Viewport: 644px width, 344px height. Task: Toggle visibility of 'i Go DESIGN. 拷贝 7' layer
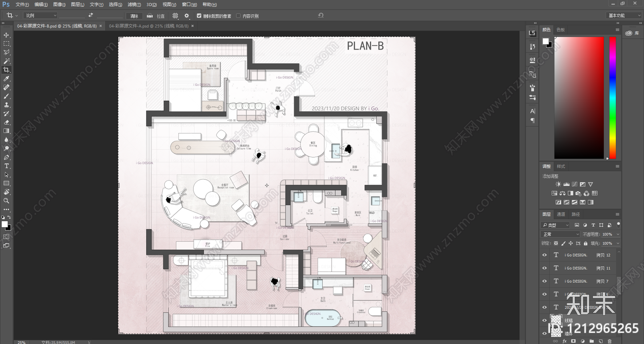tap(545, 281)
